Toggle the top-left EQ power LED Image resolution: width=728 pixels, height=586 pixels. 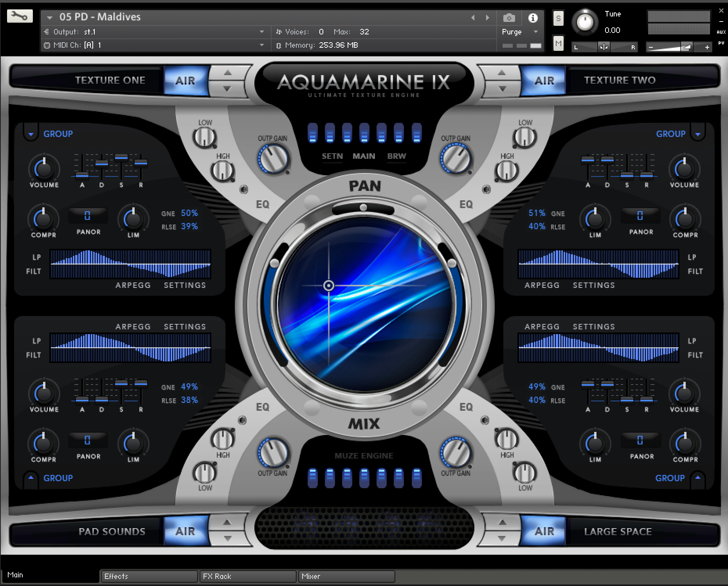pos(244,189)
